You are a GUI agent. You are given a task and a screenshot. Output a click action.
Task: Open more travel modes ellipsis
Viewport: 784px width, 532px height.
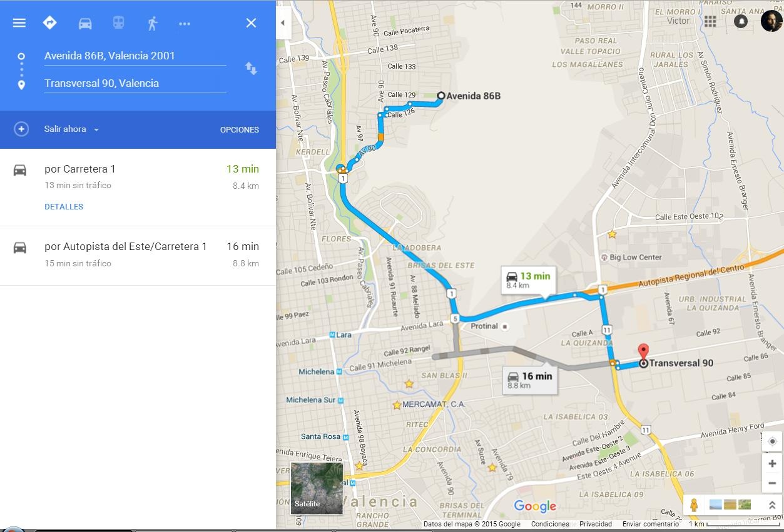(185, 24)
